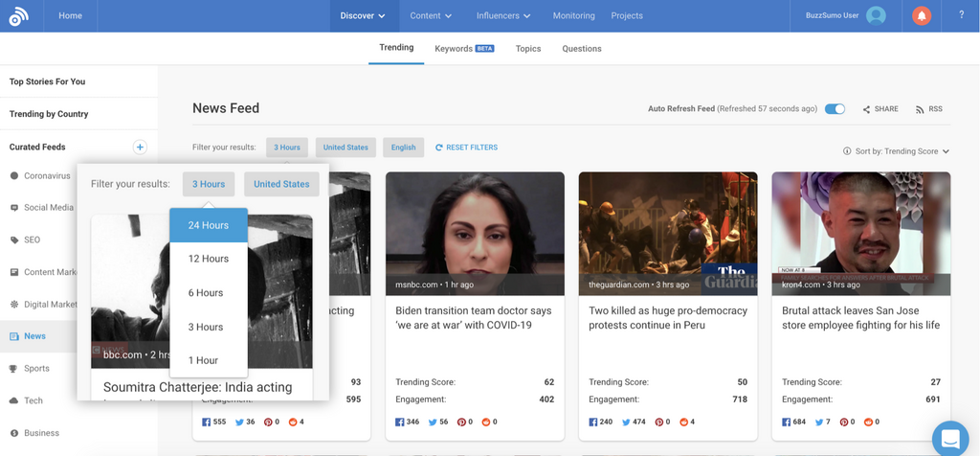
Task: Click the English language filter button
Action: (x=403, y=148)
